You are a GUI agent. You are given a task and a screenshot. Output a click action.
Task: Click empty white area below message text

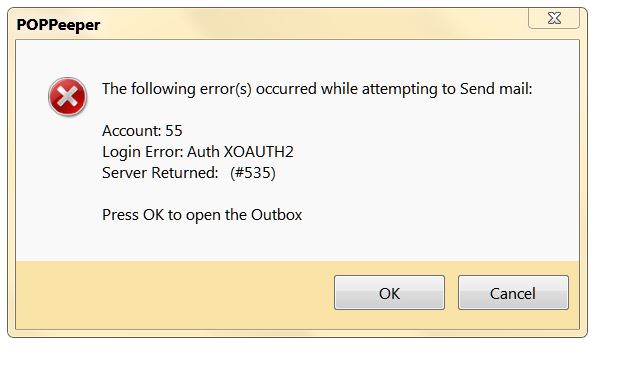[297, 242]
